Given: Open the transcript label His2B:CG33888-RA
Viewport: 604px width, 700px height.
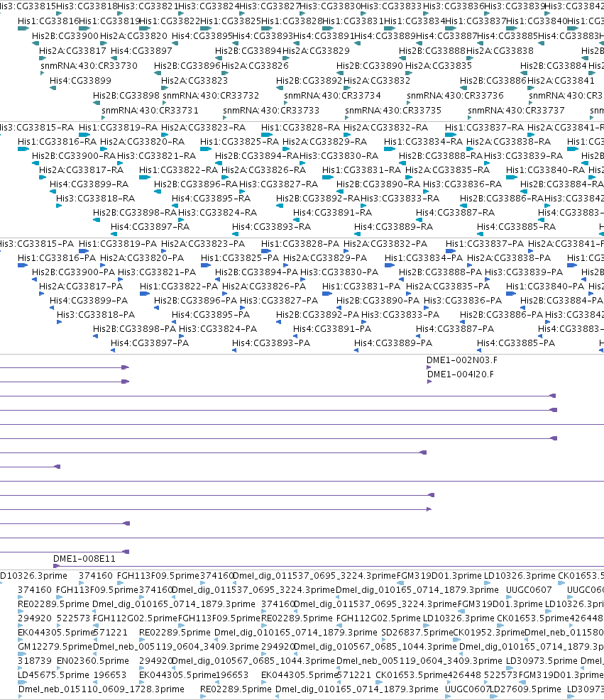Looking at the screenshot, I should [x=441, y=156].
